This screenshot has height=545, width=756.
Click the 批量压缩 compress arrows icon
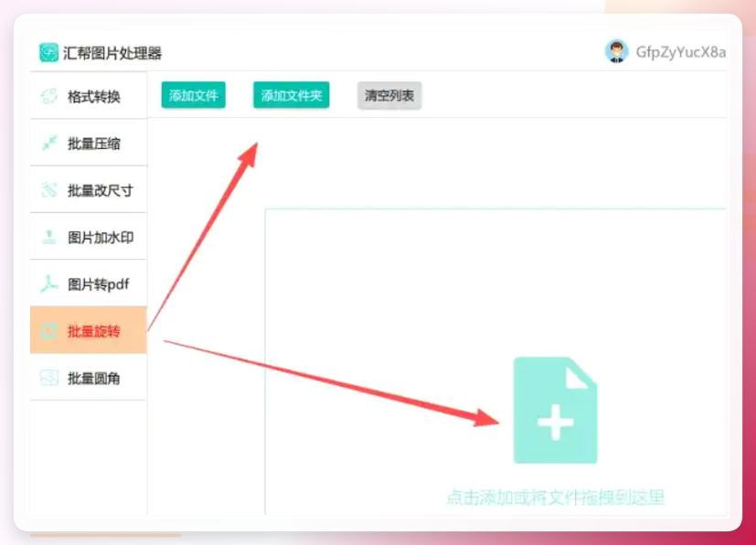49,143
